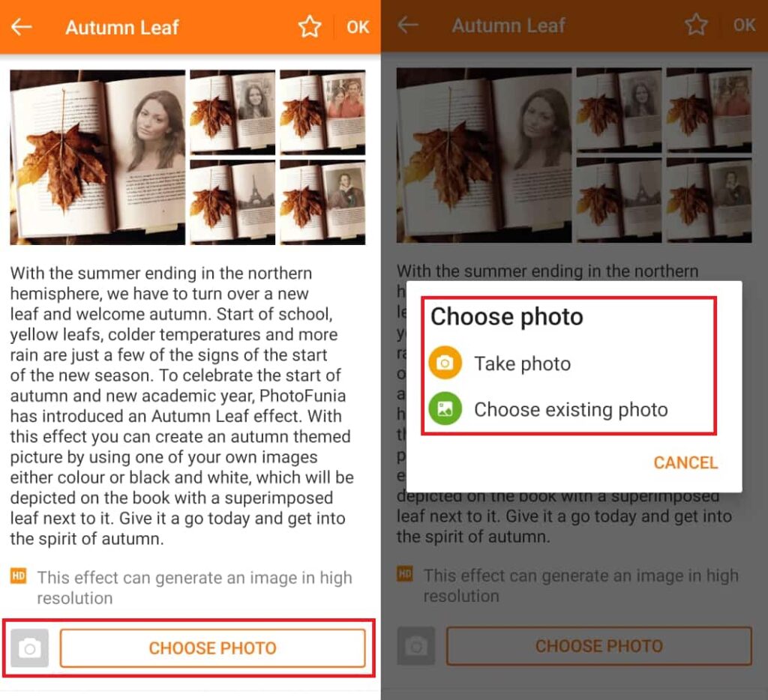The width and height of the screenshot is (768, 700).
Task: Select the Take photo option
Action: point(522,363)
